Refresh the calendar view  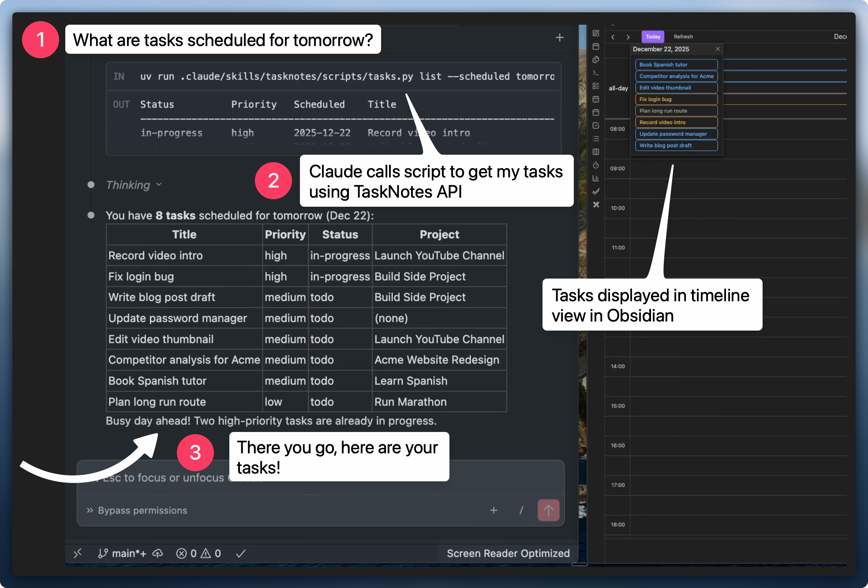[x=683, y=37]
